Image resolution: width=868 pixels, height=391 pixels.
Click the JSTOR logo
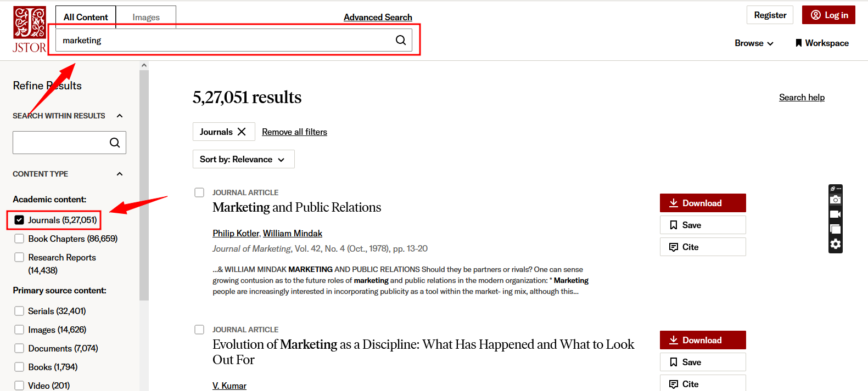[30, 30]
